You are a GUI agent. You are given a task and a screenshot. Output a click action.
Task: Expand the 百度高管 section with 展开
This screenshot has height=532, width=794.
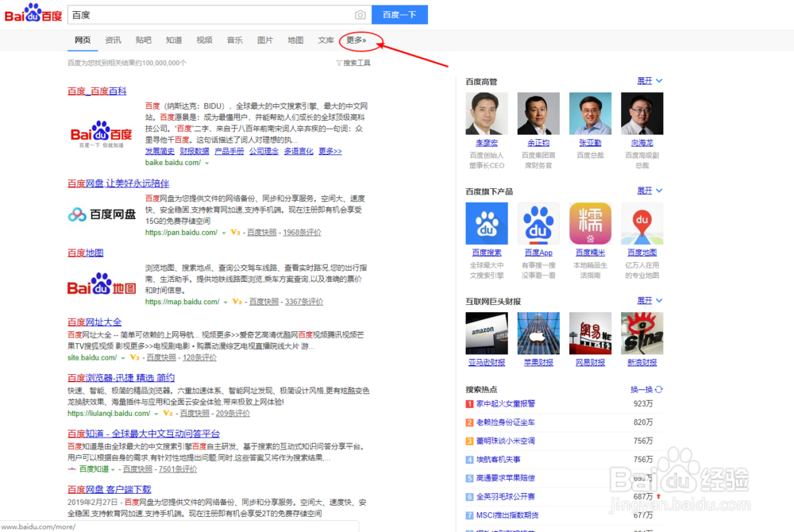649,81
